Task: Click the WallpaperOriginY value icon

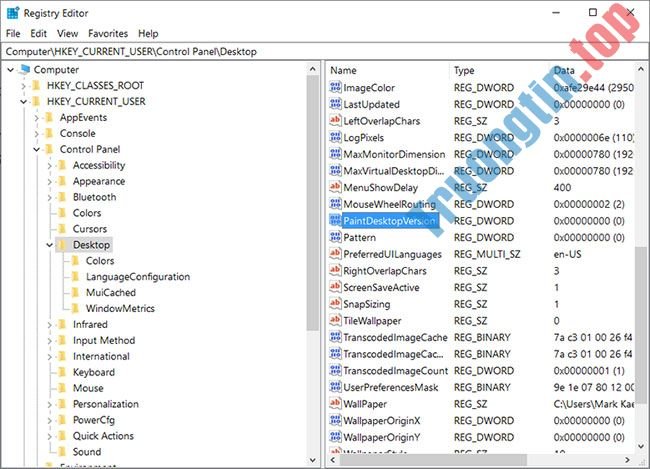Action: pos(335,437)
